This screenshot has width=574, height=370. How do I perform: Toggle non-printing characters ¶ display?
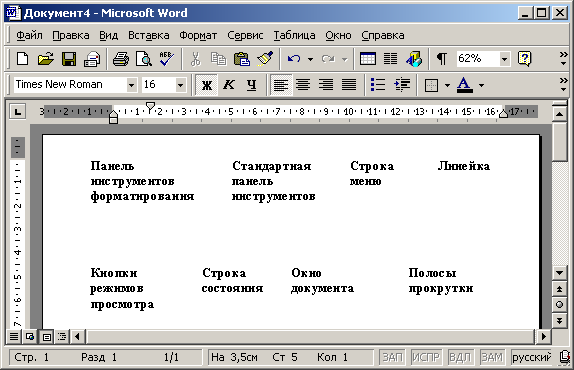(x=441, y=59)
